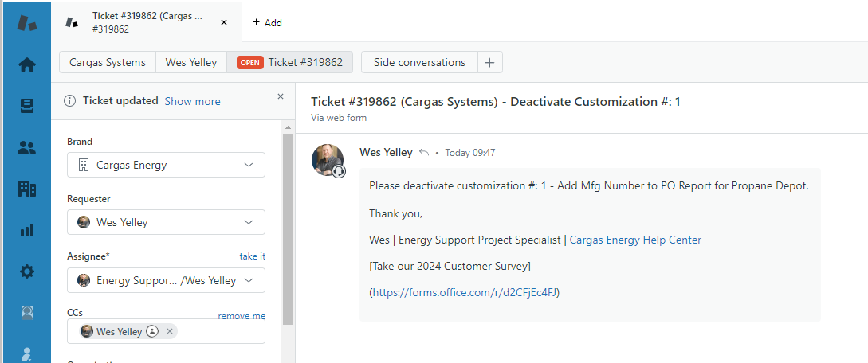Image resolution: width=868 pixels, height=363 pixels.
Task: Select the Side conversations tab
Action: tap(419, 62)
